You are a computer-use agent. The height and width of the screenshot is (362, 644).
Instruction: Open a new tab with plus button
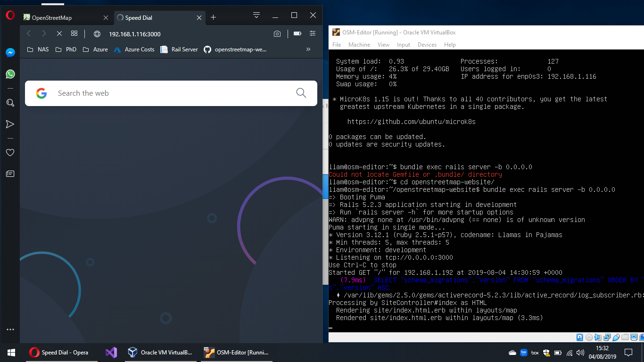[213, 17]
